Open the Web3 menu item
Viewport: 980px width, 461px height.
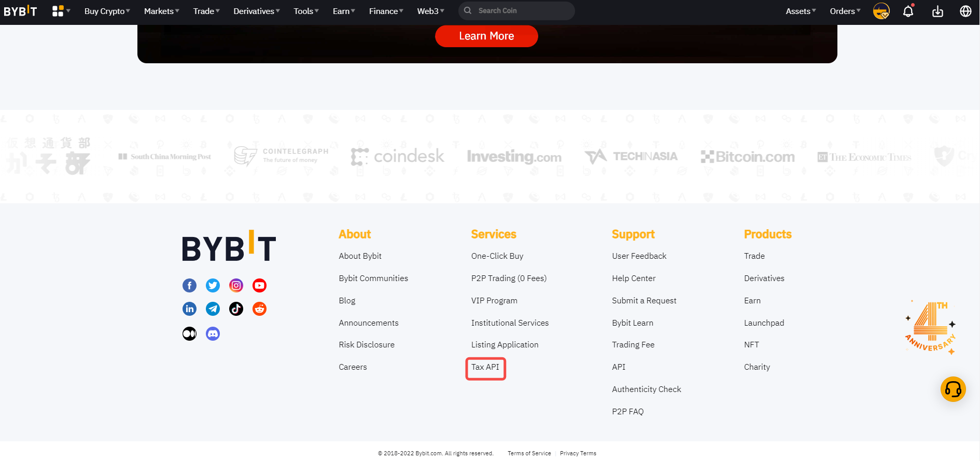[430, 11]
